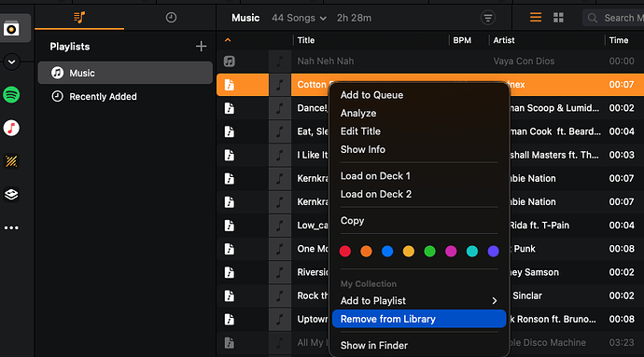Screen dimensions: 644x357
Task: Choose Show in Finder
Action: pos(419,346)
